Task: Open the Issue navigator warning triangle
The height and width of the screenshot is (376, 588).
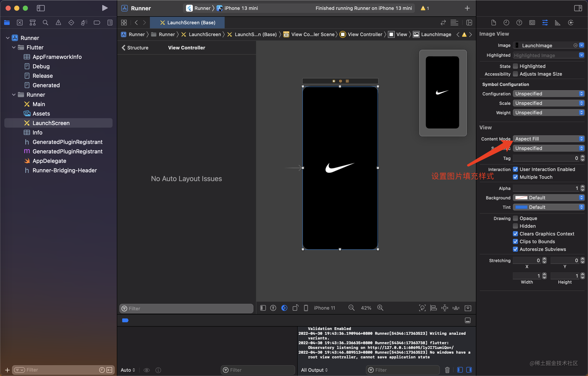Action: click(x=58, y=22)
